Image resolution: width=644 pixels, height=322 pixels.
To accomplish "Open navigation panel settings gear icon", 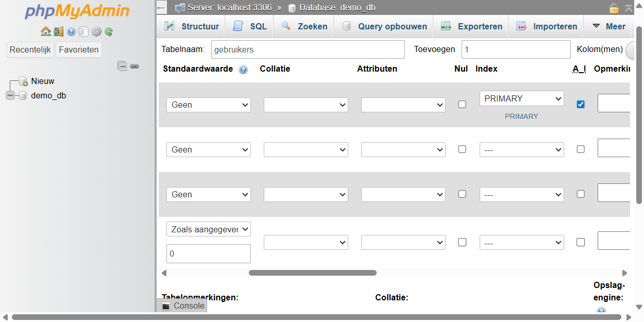I will pyautogui.click(x=96, y=32).
